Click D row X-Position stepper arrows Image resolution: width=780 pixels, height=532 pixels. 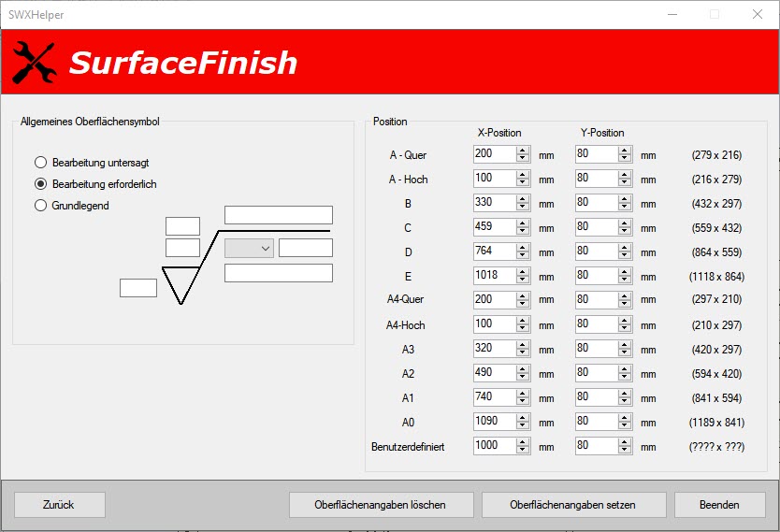point(522,252)
